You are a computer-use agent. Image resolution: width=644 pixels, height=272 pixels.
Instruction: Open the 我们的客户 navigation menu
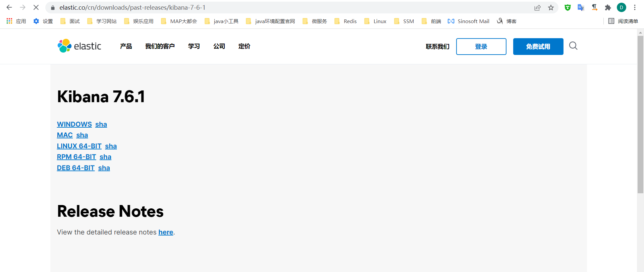(x=160, y=46)
